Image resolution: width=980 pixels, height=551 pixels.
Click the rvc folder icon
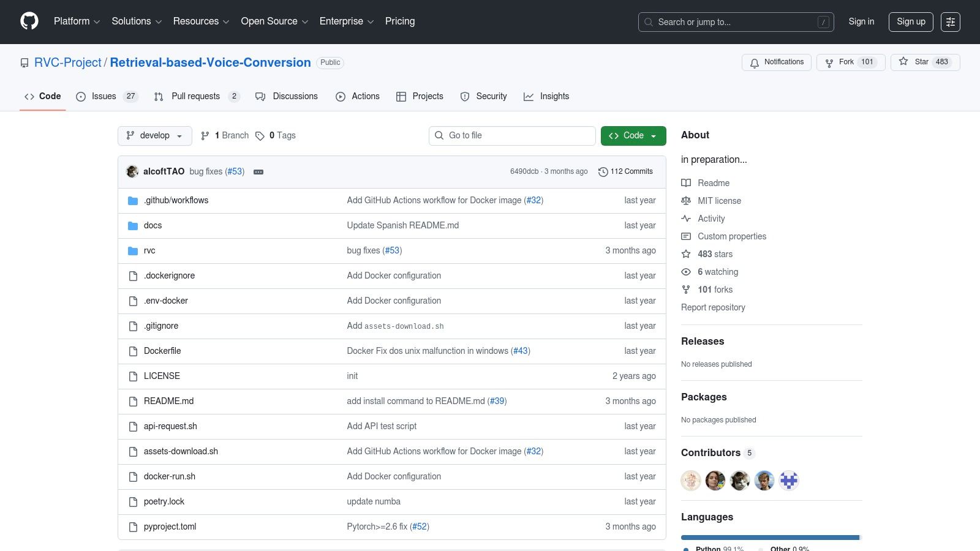tap(133, 251)
